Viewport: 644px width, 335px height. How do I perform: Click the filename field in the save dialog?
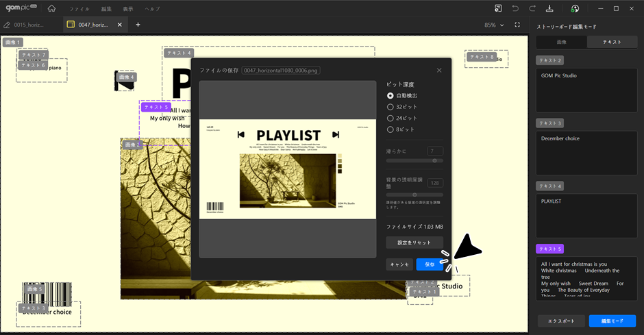tap(281, 70)
